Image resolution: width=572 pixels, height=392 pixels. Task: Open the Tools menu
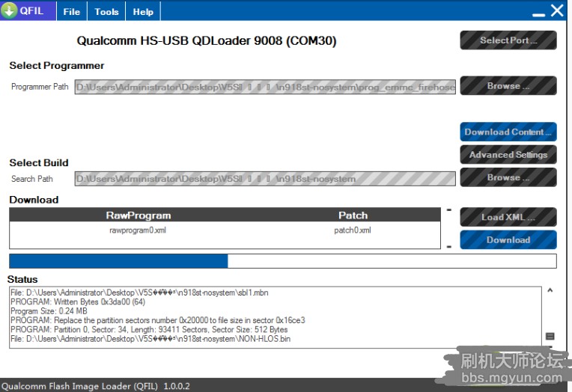tap(106, 12)
